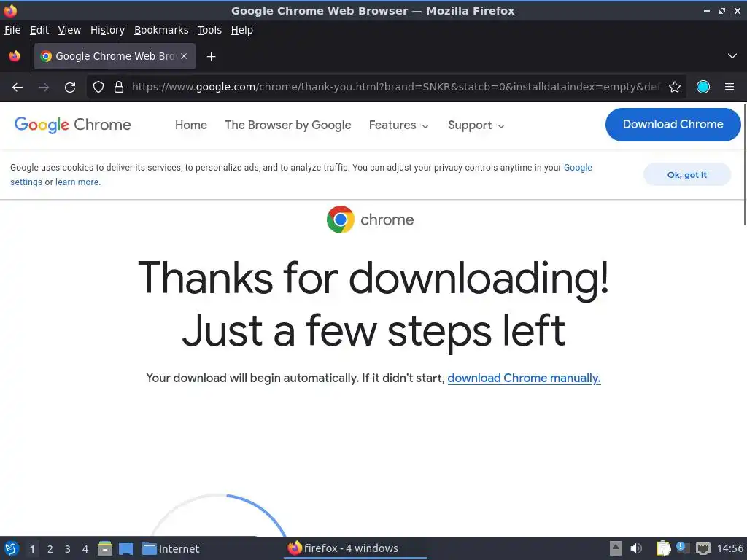Click the network monitor tray icon
This screenshot has width=747, height=560.
pos(703,548)
